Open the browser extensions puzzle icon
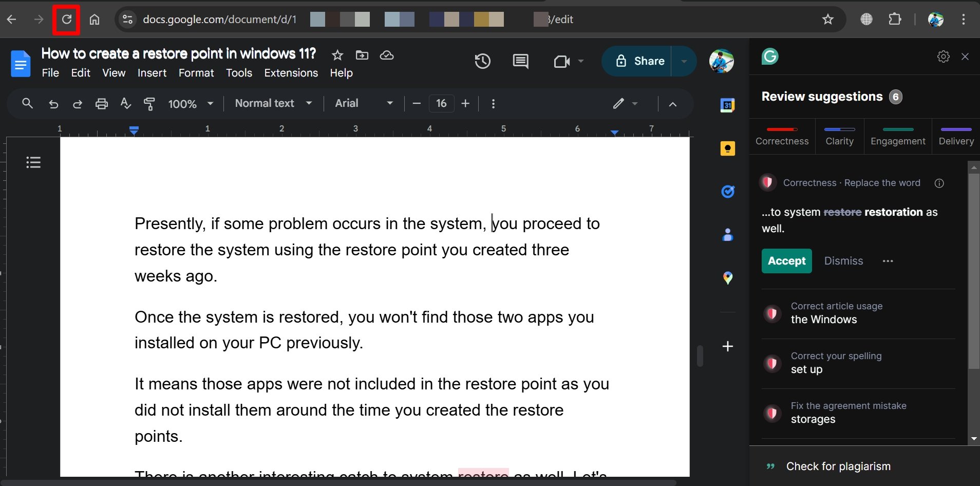The height and width of the screenshot is (486, 980). [x=895, y=20]
